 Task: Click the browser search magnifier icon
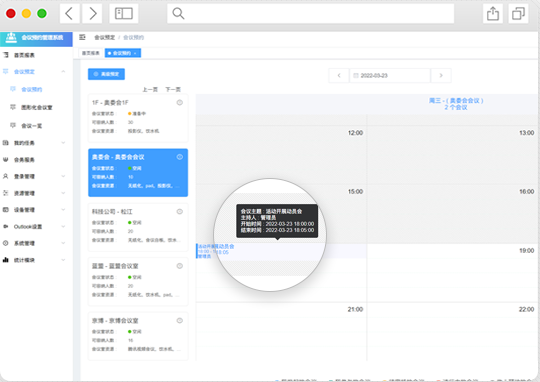click(178, 13)
